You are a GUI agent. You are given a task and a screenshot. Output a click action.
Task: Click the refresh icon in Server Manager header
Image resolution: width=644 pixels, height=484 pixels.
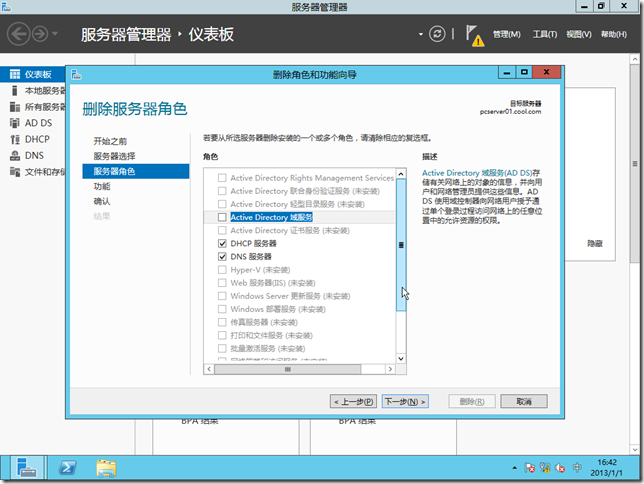pyautogui.click(x=437, y=34)
